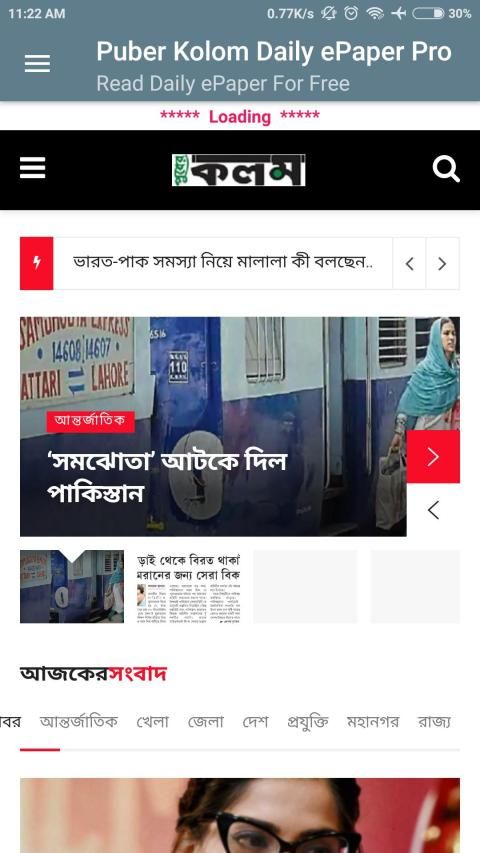Open the ভারত-পাক সমস্যা ticker headline
Image resolution: width=480 pixels, height=853 pixels.
pyautogui.click(x=223, y=263)
